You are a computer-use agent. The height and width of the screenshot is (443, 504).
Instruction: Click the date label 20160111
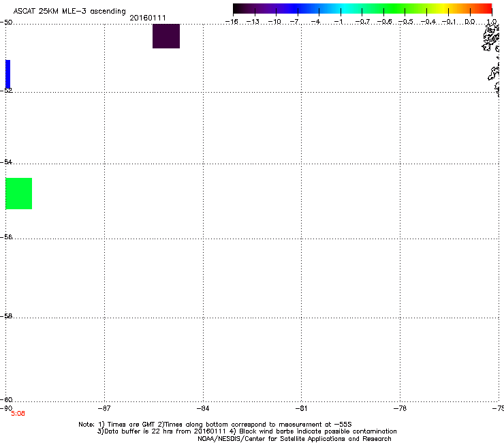click(148, 18)
